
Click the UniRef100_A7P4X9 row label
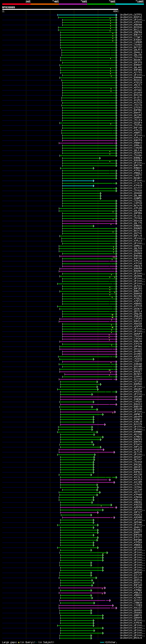(131, 186)
